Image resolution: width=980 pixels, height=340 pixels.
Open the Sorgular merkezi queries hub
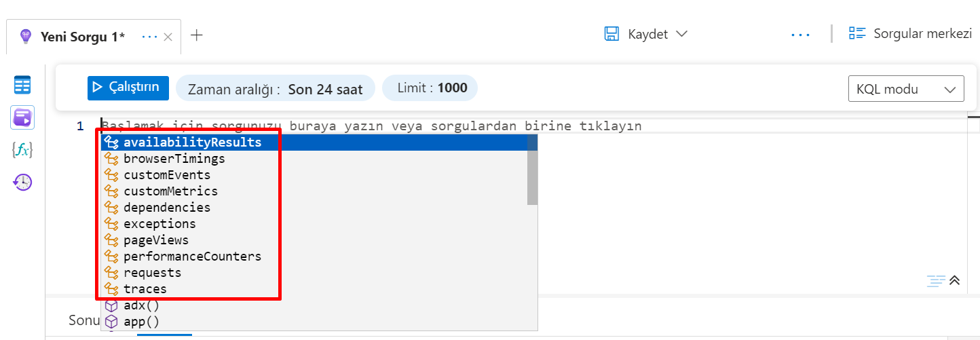pyautogui.click(x=910, y=34)
